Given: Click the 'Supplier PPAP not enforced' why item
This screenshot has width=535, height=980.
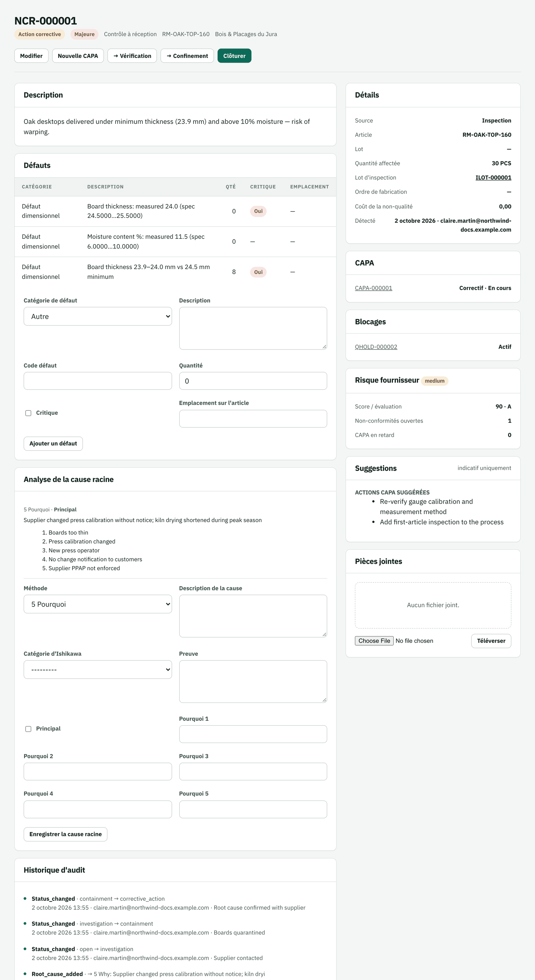Looking at the screenshot, I should point(84,568).
